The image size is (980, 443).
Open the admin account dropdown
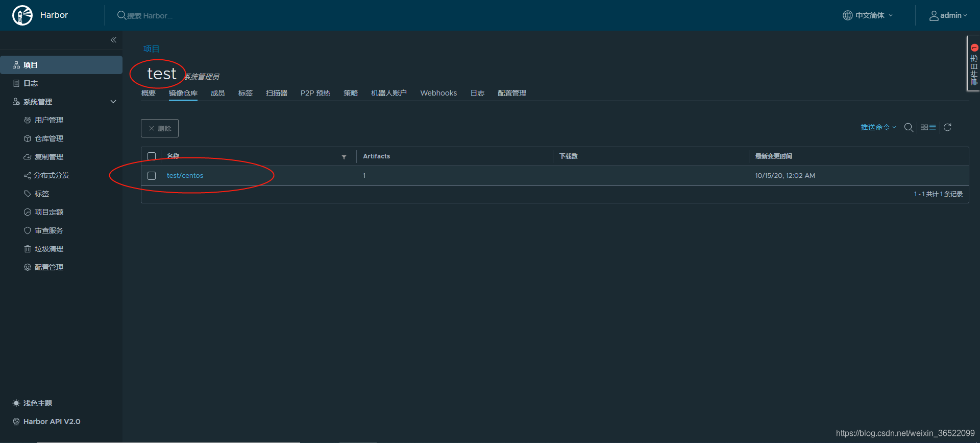point(948,15)
